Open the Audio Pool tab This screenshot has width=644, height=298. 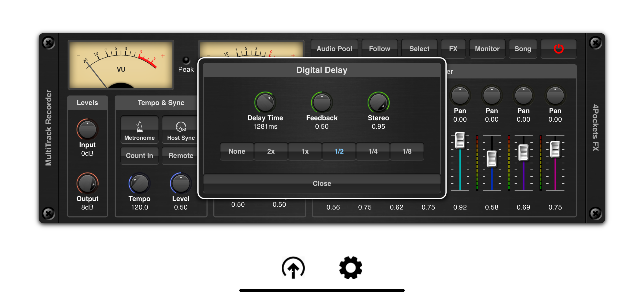tap(334, 48)
